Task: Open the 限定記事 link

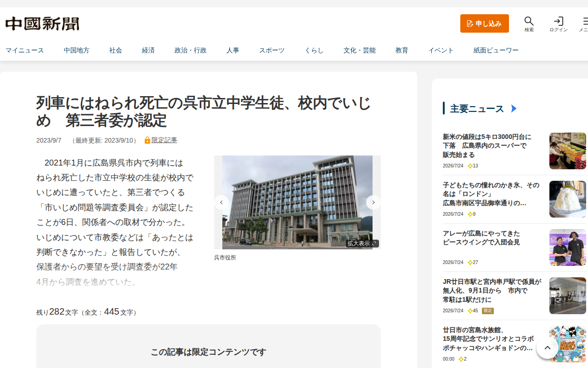Action: [x=164, y=140]
